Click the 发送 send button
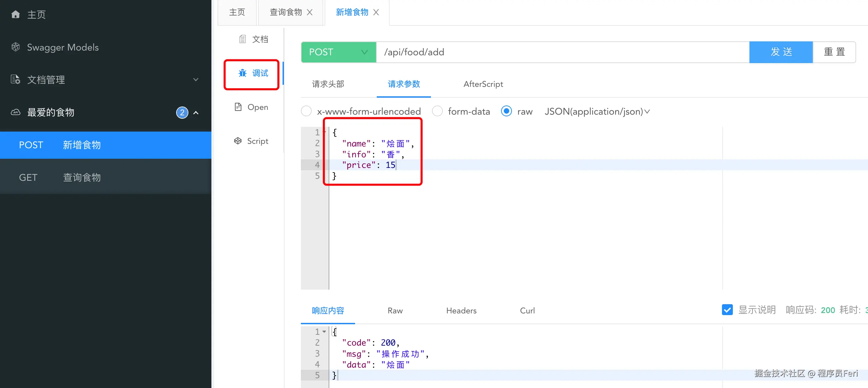This screenshot has width=868, height=388. pyautogui.click(x=781, y=52)
